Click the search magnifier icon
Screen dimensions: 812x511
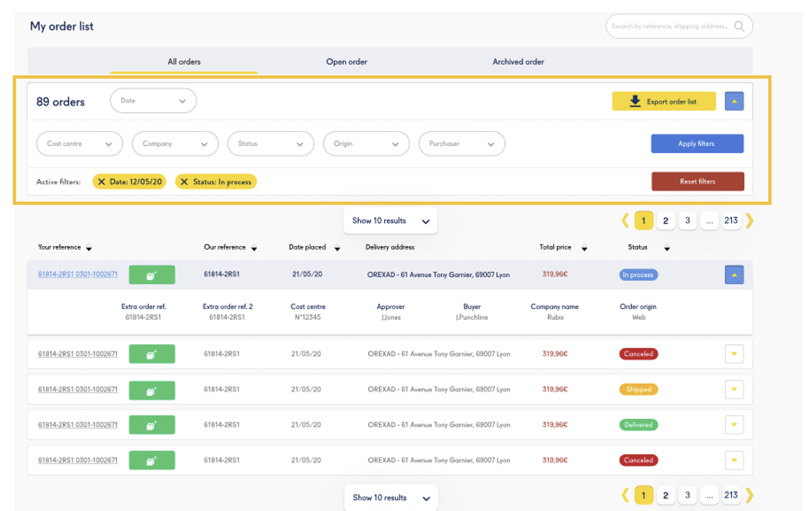point(739,26)
